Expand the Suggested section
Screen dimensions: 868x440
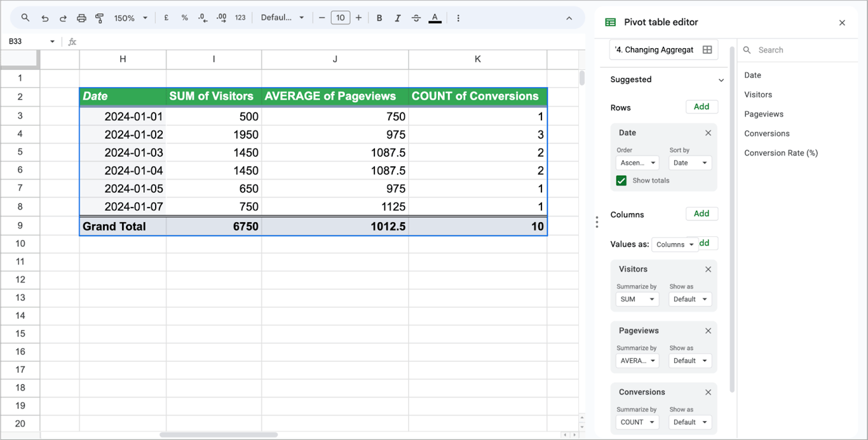[x=721, y=80]
